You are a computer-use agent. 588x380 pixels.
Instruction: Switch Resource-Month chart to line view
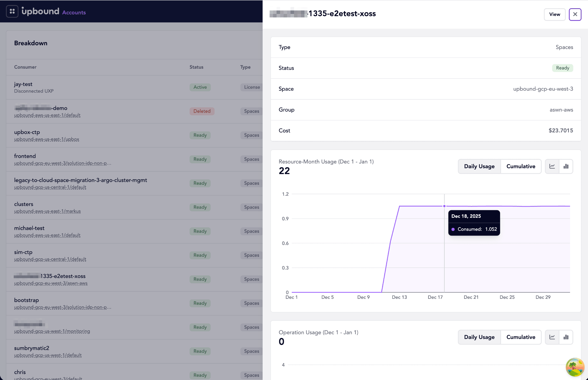pyautogui.click(x=552, y=166)
